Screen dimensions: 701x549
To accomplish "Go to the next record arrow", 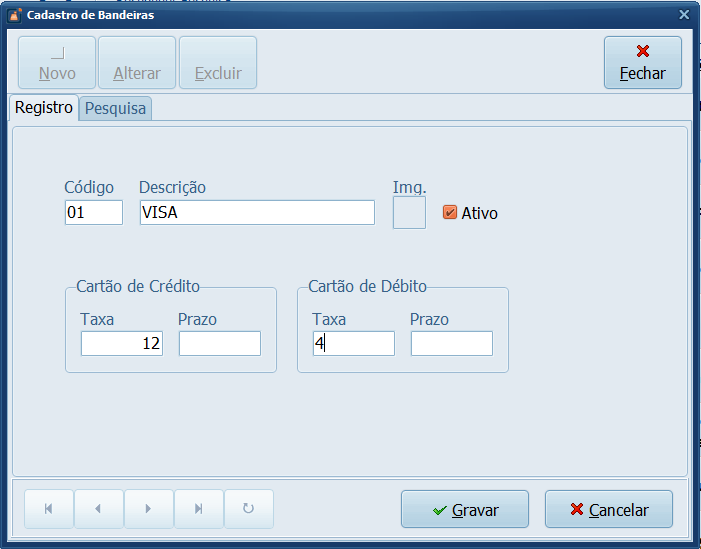I will click(148, 509).
